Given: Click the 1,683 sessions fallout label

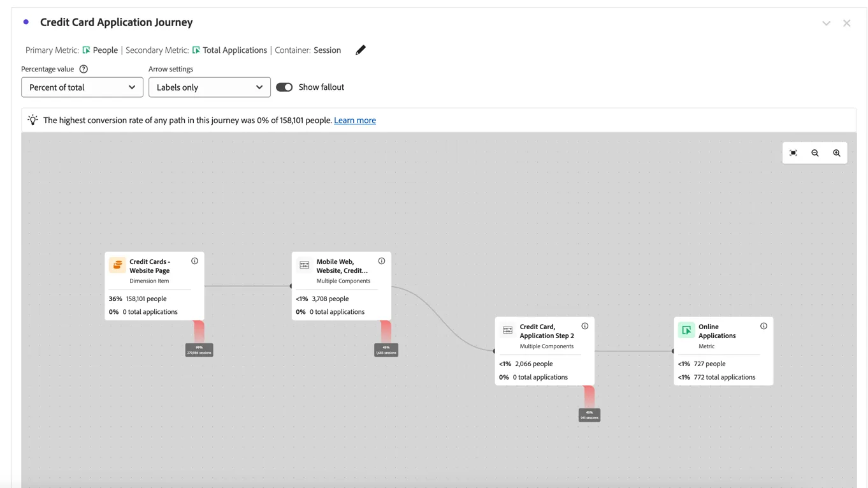Looking at the screenshot, I should click(x=386, y=350).
